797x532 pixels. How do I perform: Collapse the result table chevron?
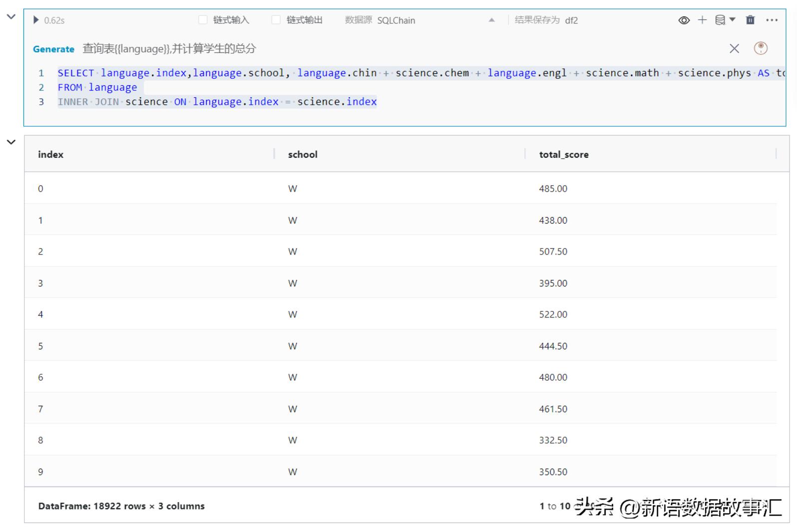pos(11,142)
